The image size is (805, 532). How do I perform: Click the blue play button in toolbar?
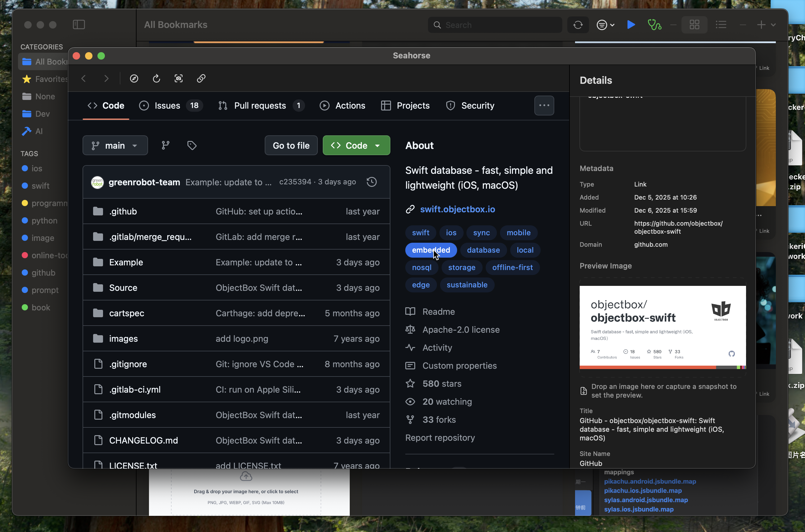631,25
